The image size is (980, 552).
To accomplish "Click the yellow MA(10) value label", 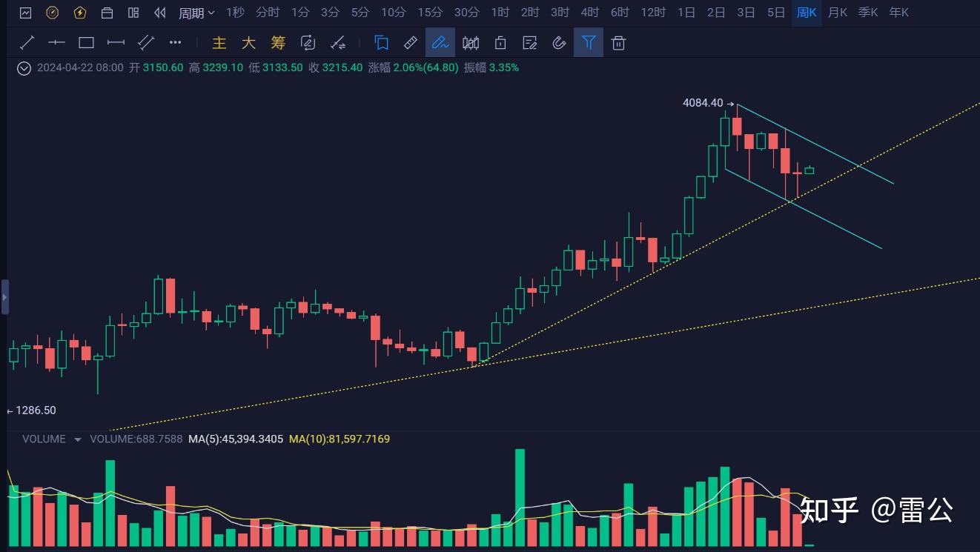I will pos(340,439).
